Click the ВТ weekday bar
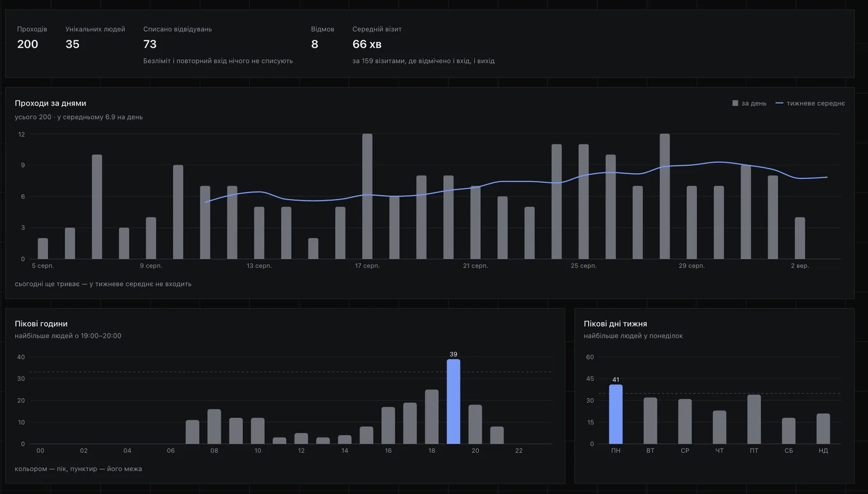This screenshot has height=494, width=868. (650, 421)
